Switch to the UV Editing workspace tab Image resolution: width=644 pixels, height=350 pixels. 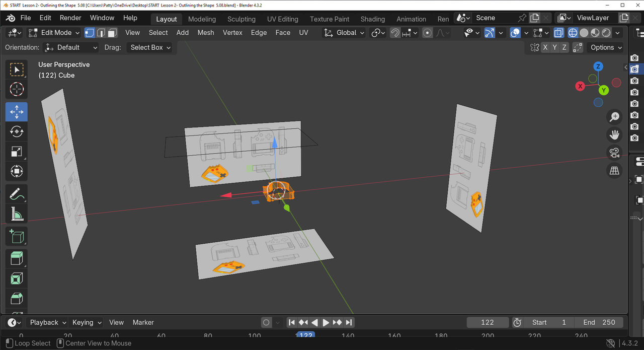(x=282, y=19)
